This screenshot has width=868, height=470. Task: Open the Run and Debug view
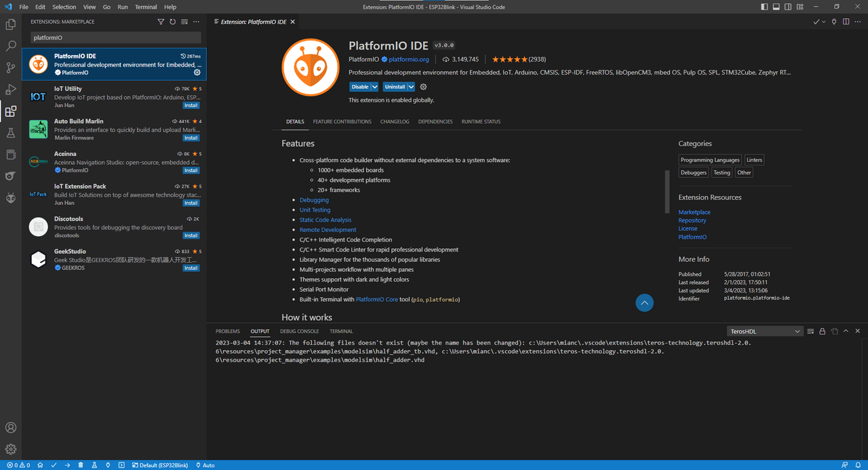click(11, 90)
